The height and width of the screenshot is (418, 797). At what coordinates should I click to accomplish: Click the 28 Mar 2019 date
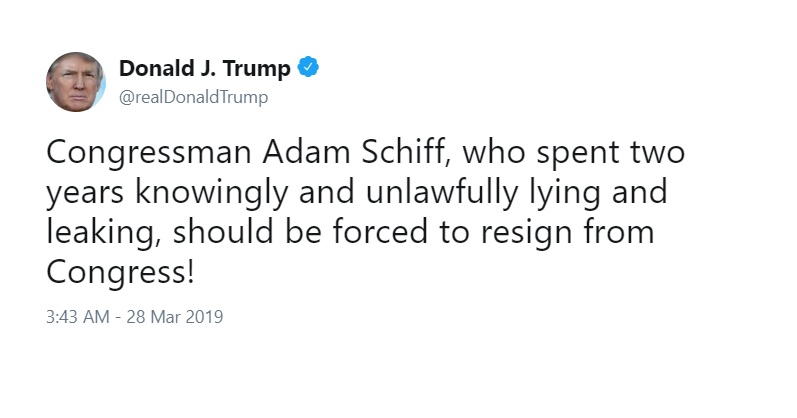[175, 317]
